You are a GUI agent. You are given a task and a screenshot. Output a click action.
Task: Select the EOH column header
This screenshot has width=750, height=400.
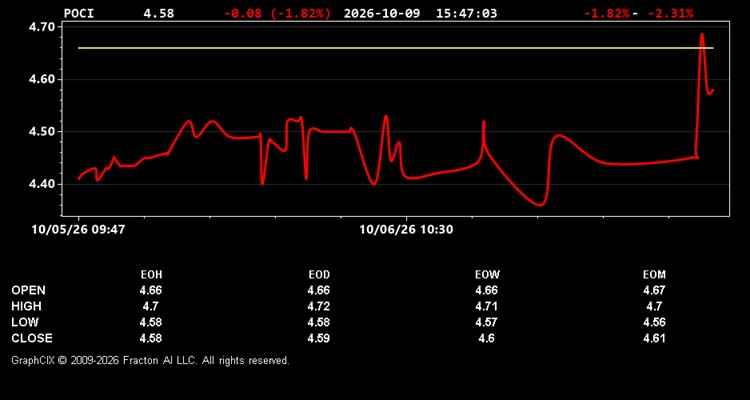click(x=151, y=275)
